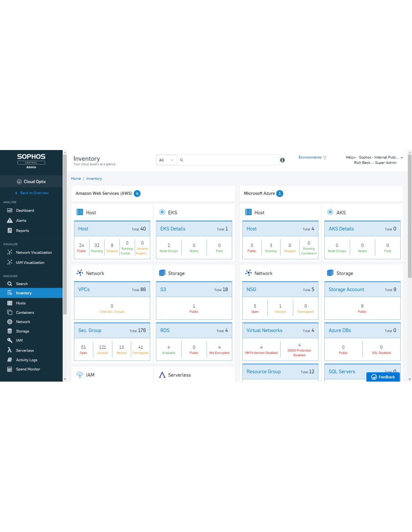Open the Sec. Group total card header
This screenshot has height=532, width=412.
click(112, 330)
